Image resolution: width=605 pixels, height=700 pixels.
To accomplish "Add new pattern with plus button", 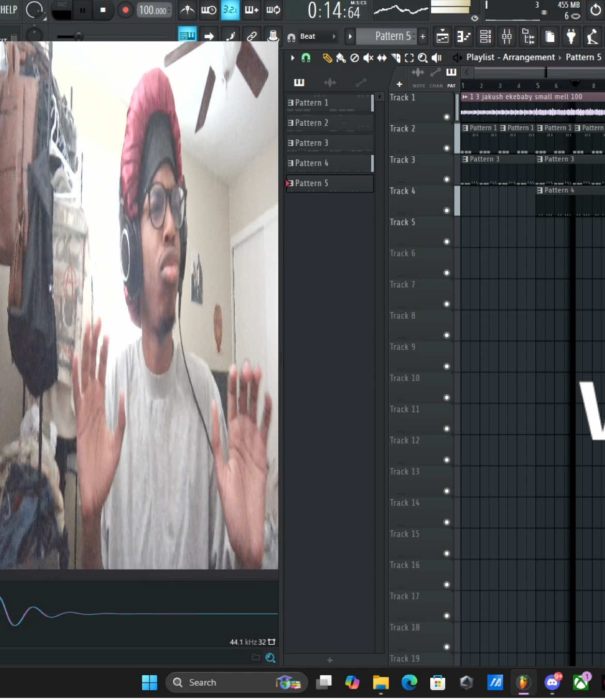I will coord(422,36).
